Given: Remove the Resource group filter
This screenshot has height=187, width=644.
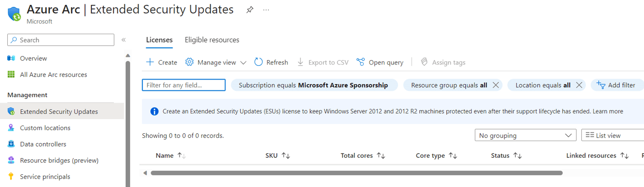Looking at the screenshot, I should coord(495,85).
